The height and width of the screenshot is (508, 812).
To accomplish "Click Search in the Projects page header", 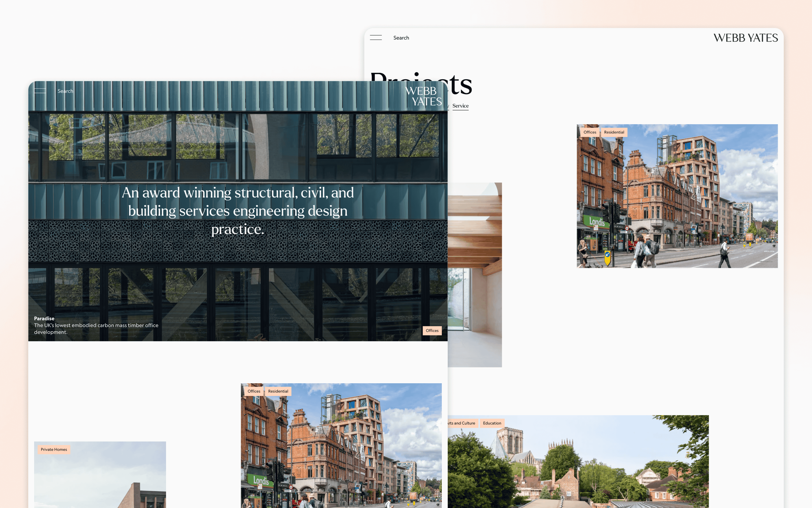I will point(401,38).
